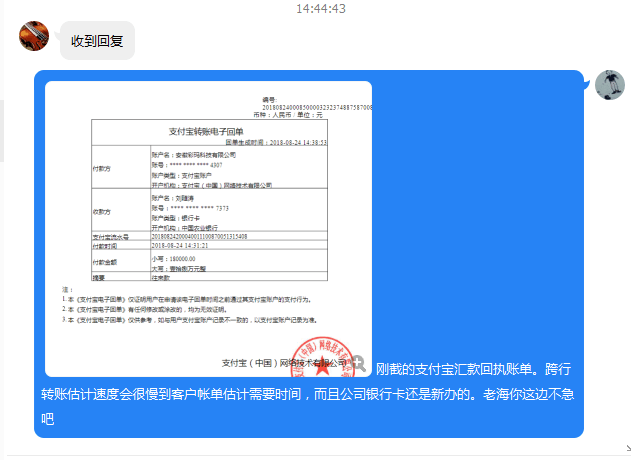The width and height of the screenshot is (631, 460).
Task: Click the text '刚截的支付宝汇款回执账单。跨行'
Action: pyautogui.click(x=474, y=369)
